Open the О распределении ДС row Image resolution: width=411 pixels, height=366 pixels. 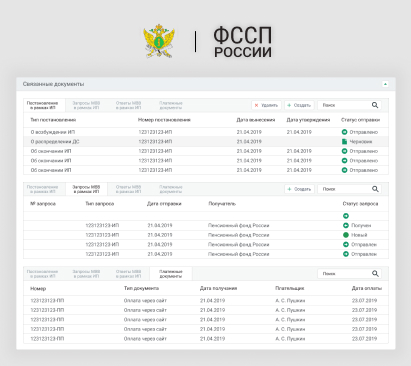pyautogui.click(x=206, y=142)
